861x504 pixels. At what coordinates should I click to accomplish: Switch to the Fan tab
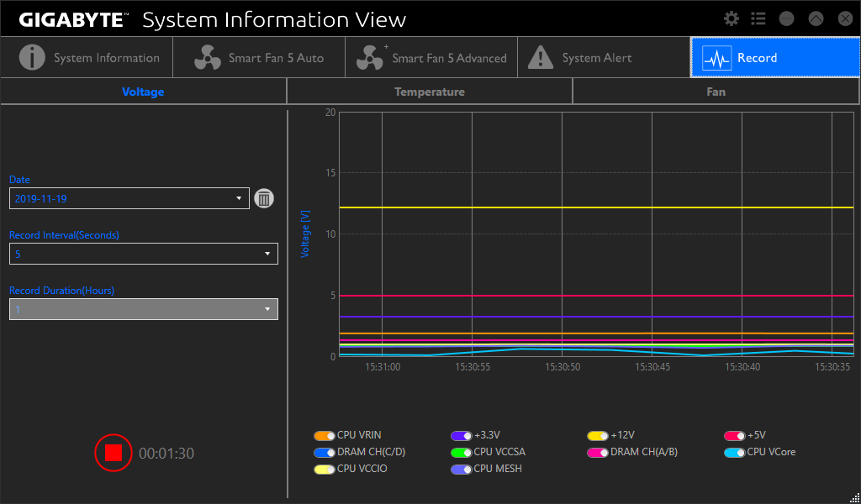click(716, 92)
